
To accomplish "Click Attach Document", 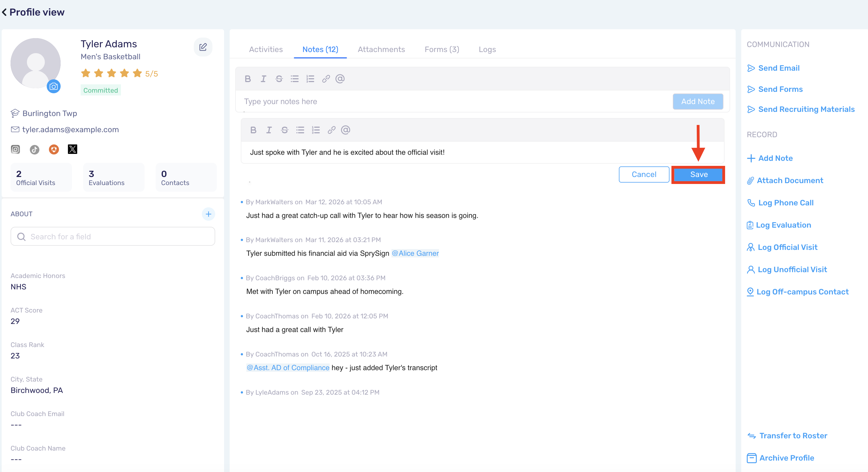I will (x=785, y=181).
